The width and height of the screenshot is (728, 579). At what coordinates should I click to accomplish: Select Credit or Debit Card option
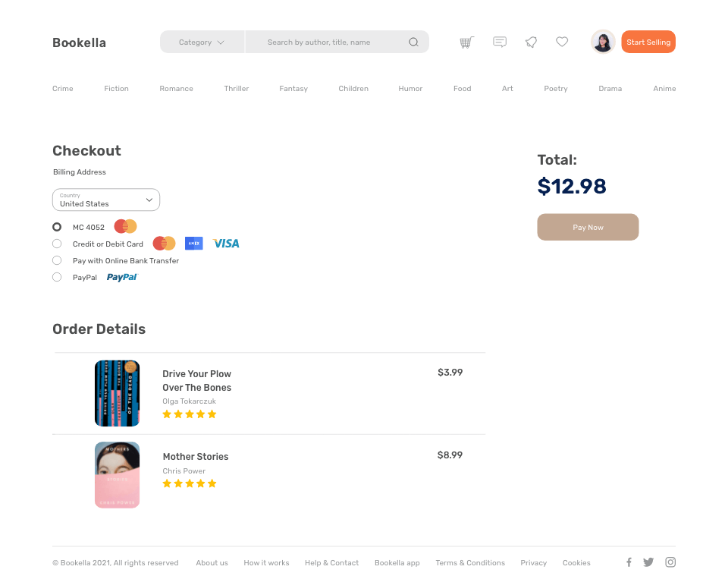(x=57, y=244)
